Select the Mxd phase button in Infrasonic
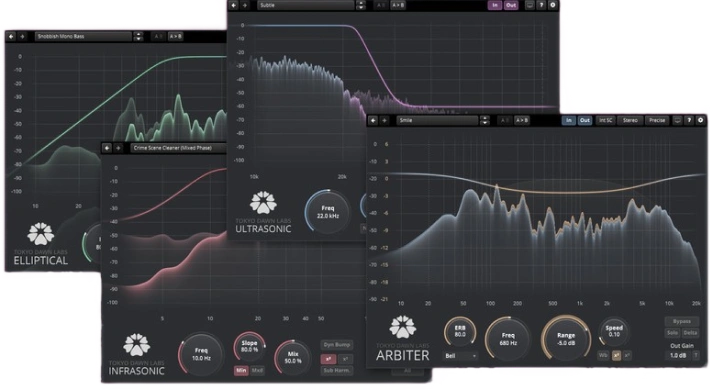The width and height of the screenshot is (710, 390). pyautogui.click(x=257, y=370)
